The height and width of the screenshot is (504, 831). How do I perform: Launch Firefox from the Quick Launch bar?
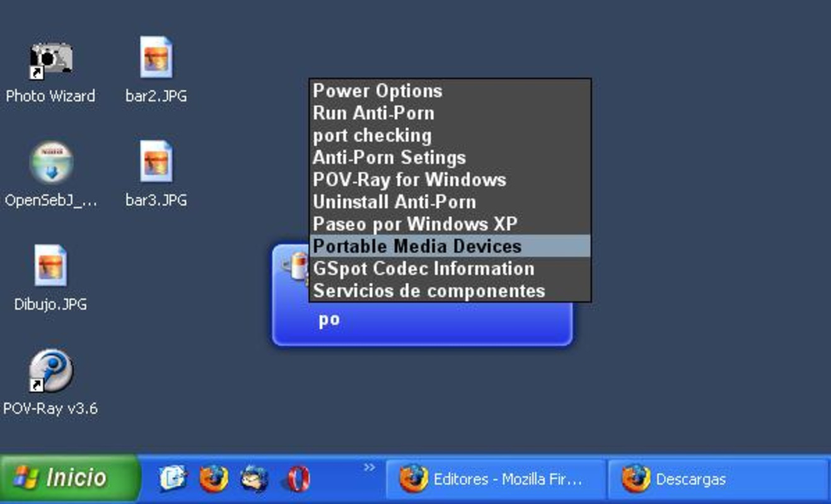(213, 479)
